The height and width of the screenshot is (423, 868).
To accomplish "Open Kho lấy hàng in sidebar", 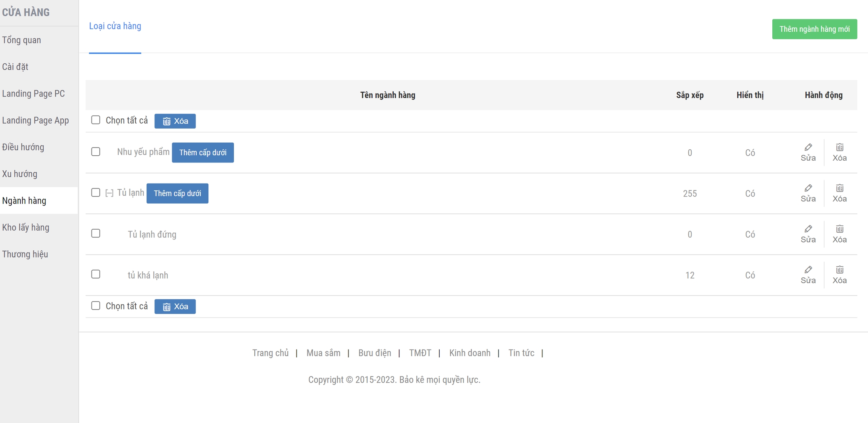I will pos(26,227).
